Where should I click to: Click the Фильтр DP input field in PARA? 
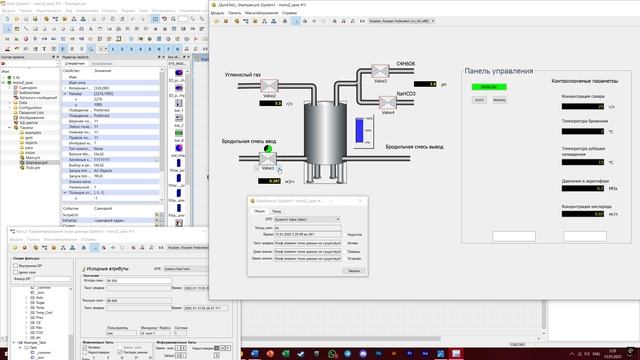tap(52, 278)
